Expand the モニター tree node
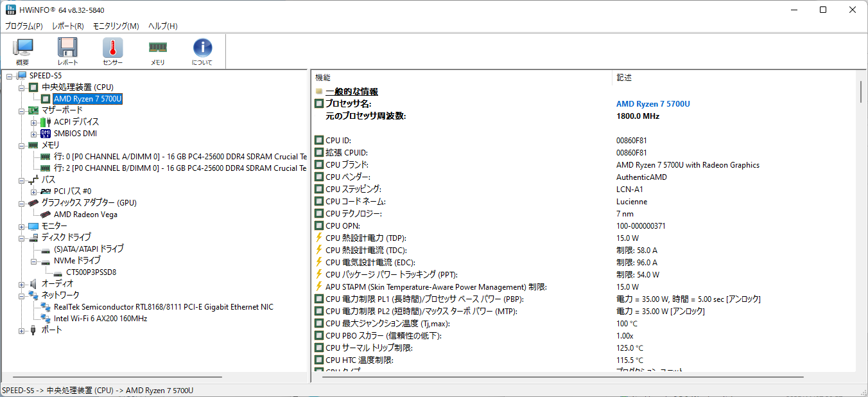The image size is (868, 397). (22, 226)
